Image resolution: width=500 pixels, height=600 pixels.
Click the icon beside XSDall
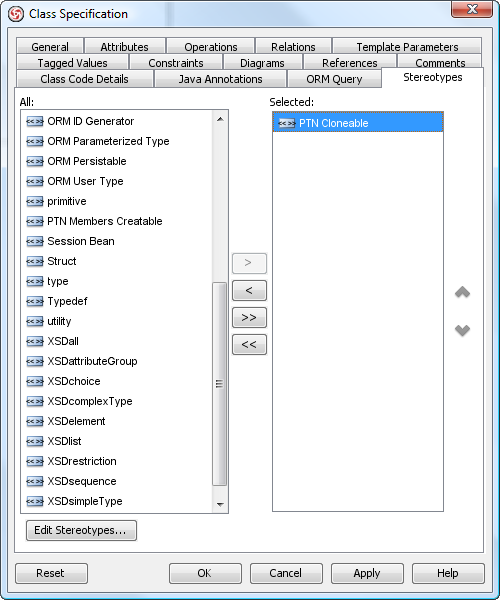point(34,341)
